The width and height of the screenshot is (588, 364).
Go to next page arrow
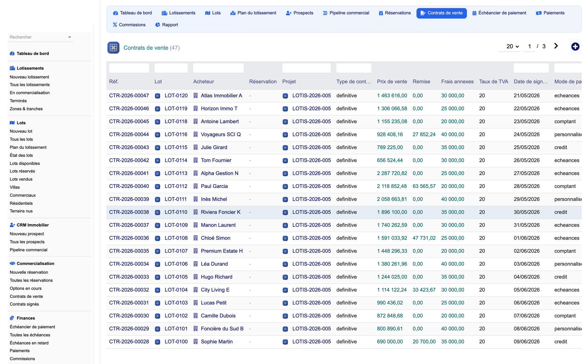pyautogui.click(x=556, y=46)
